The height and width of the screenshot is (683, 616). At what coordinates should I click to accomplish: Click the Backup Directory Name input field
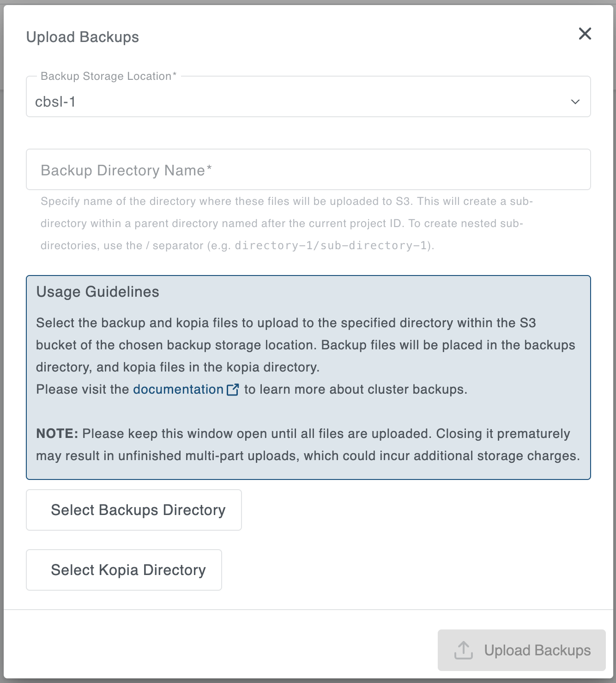pos(308,169)
